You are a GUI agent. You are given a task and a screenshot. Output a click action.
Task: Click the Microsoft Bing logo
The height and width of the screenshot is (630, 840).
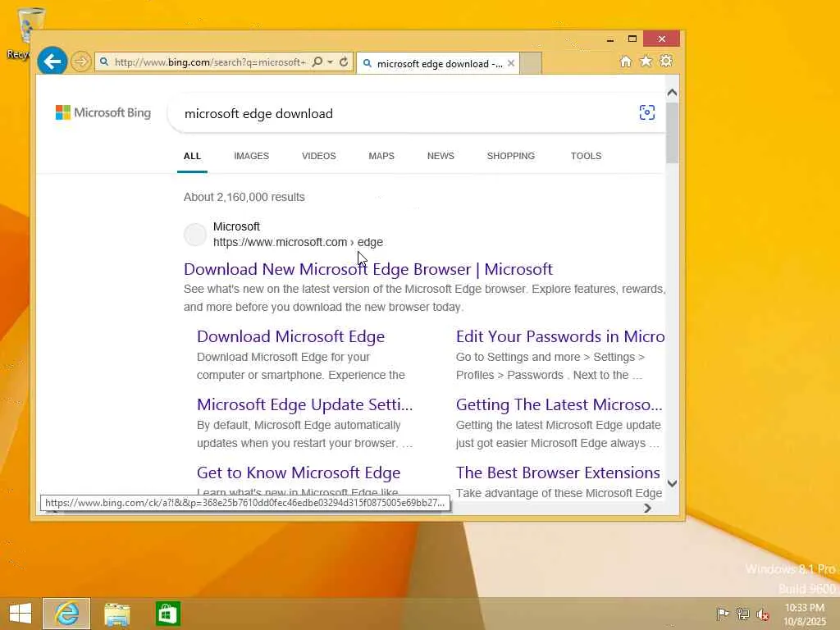[103, 112]
